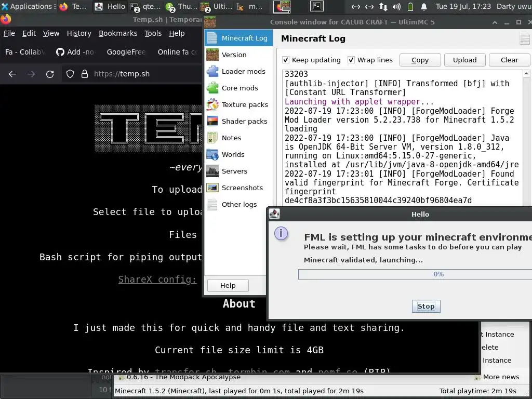Click the log scrollbar up arrow
This screenshot has width=532, height=399.
pos(526,74)
